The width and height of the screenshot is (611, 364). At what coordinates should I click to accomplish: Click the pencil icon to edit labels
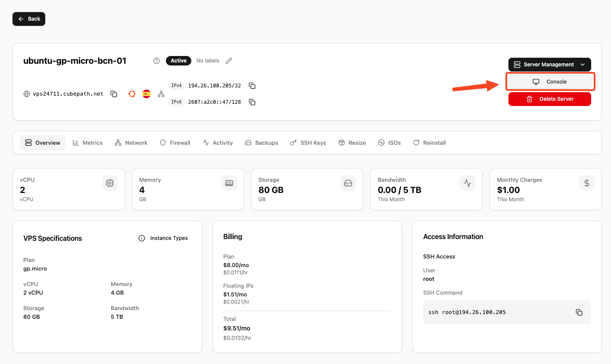pos(229,60)
